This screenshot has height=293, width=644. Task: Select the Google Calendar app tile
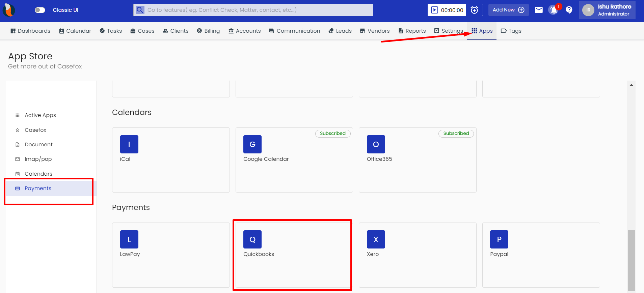(x=294, y=160)
